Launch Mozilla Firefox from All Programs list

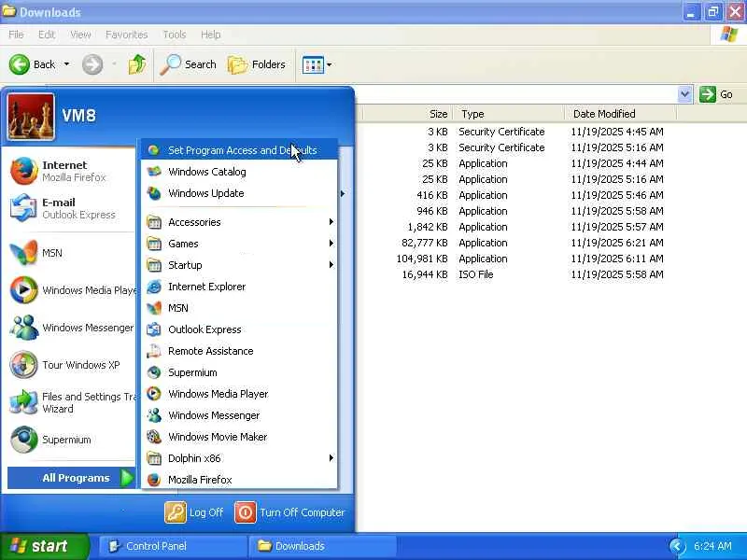click(x=239, y=480)
